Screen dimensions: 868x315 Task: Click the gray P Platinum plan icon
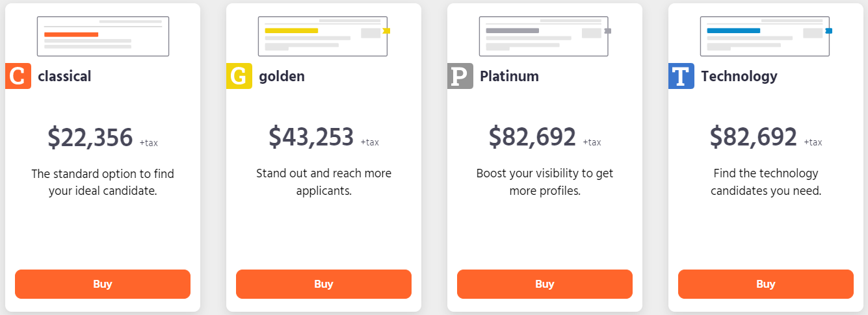click(460, 76)
